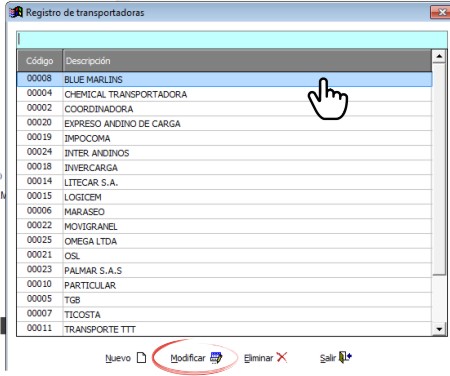Click the scrollbar up arrow
This screenshot has width=450, height=376.
pyautogui.click(x=439, y=56)
